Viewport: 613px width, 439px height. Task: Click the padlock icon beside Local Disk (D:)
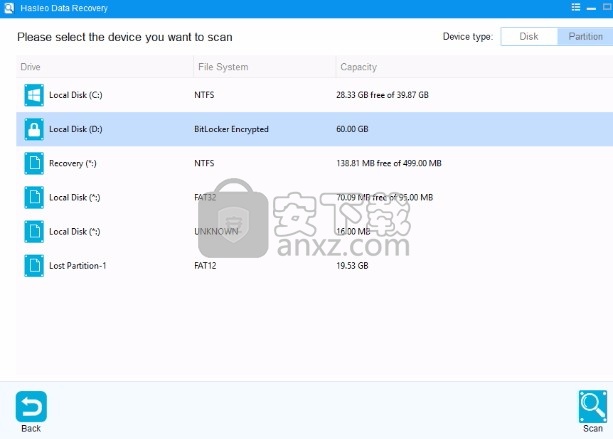pyautogui.click(x=34, y=129)
